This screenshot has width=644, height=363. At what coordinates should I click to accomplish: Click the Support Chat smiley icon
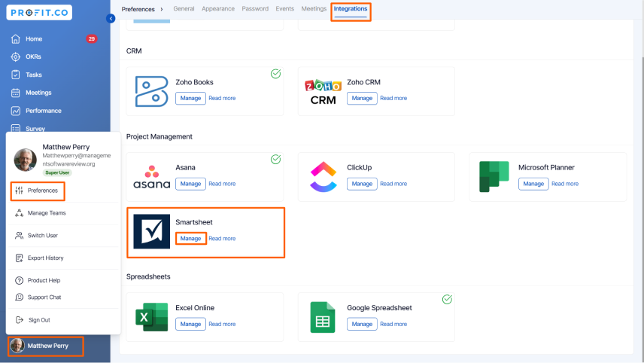(x=19, y=297)
